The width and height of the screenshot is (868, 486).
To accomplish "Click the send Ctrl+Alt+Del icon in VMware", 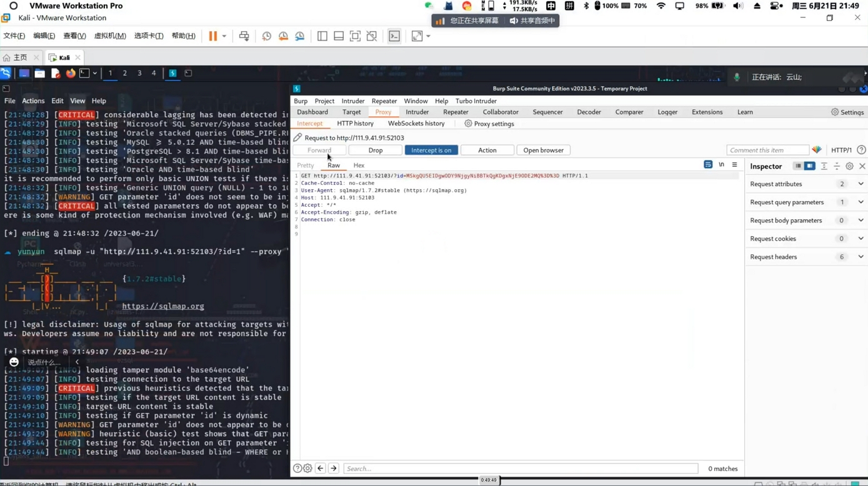I will (x=244, y=36).
